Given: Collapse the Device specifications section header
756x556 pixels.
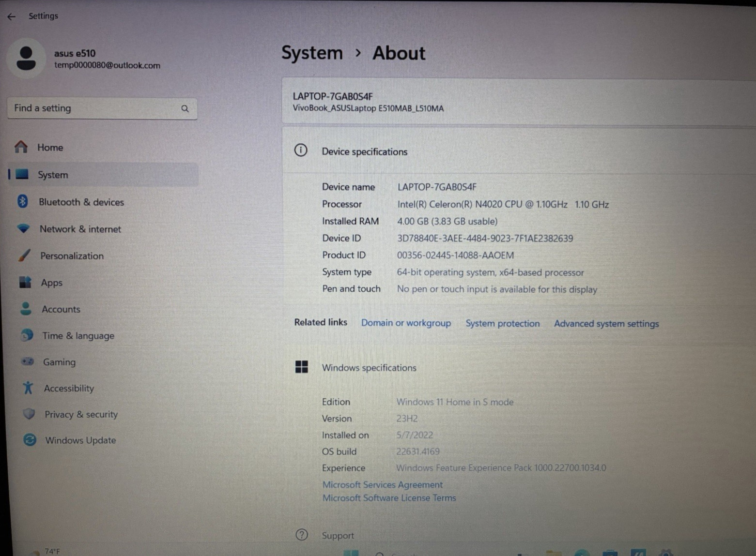Looking at the screenshot, I should click(x=519, y=151).
